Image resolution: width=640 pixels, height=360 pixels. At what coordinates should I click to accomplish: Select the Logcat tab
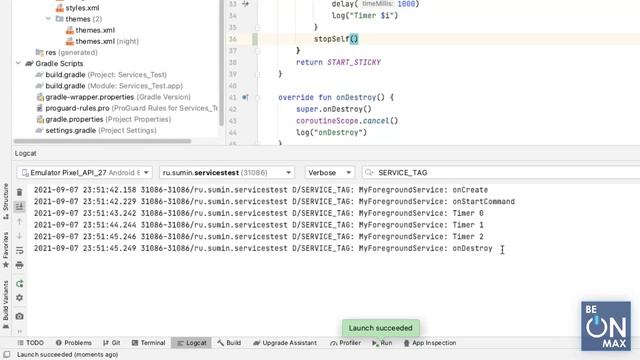tap(192, 343)
